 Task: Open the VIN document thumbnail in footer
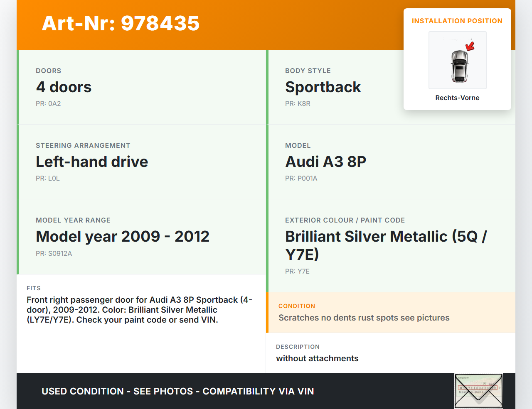479,391
